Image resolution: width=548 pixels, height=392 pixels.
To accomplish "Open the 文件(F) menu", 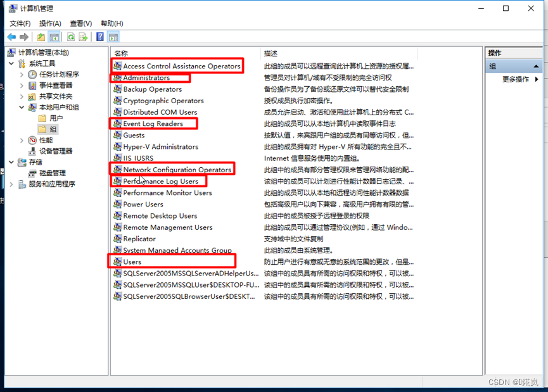I will click(x=20, y=23).
